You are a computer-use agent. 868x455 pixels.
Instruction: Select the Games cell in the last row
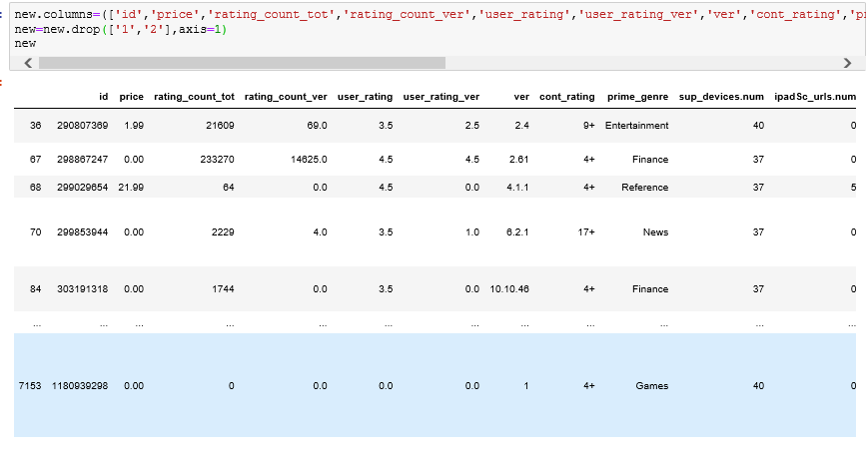pos(651,385)
